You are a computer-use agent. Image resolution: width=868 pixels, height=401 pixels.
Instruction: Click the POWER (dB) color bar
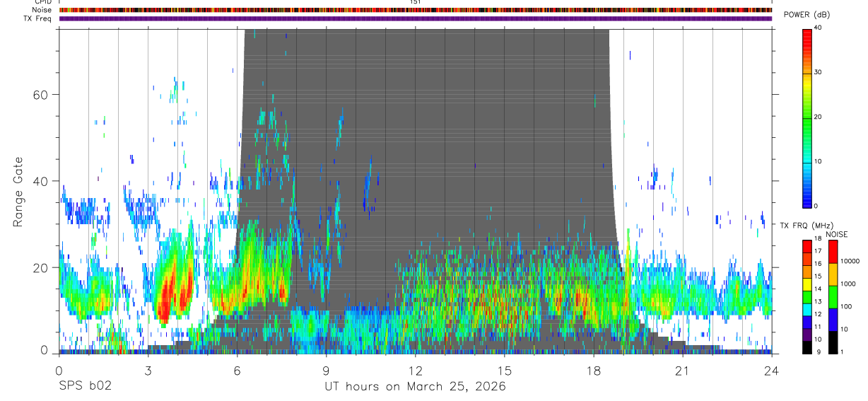(807, 117)
